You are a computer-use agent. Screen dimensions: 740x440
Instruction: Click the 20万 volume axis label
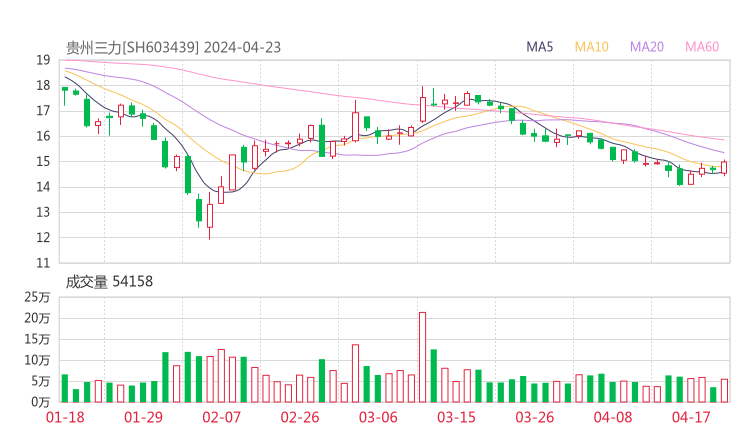pos(37,318)
